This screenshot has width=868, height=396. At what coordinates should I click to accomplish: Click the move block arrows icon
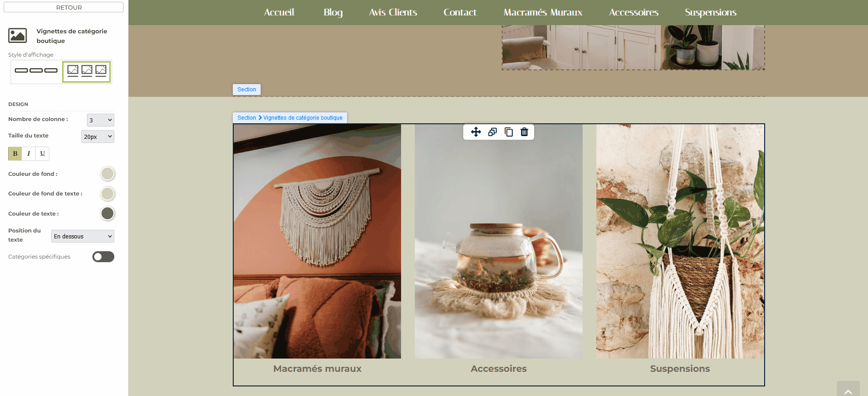pyautogui.click(x=476, y=132)
